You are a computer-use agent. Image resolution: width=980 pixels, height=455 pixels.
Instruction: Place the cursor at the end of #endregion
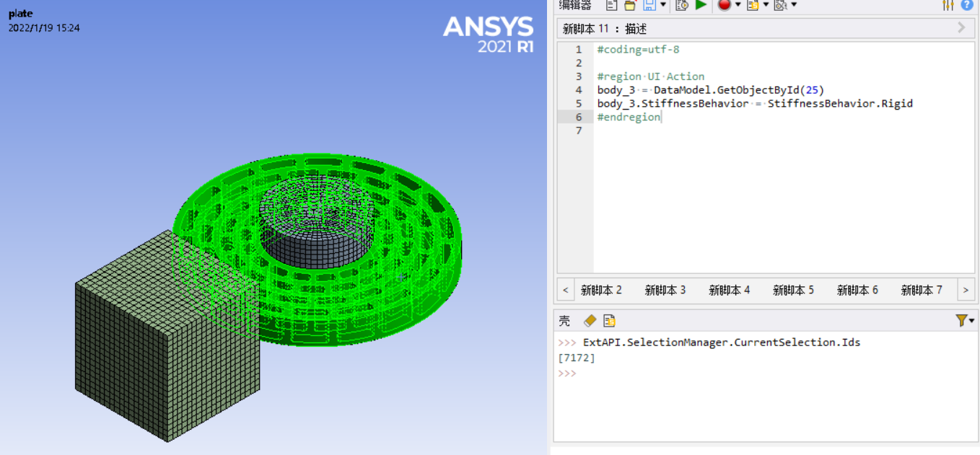pos(661,118)
